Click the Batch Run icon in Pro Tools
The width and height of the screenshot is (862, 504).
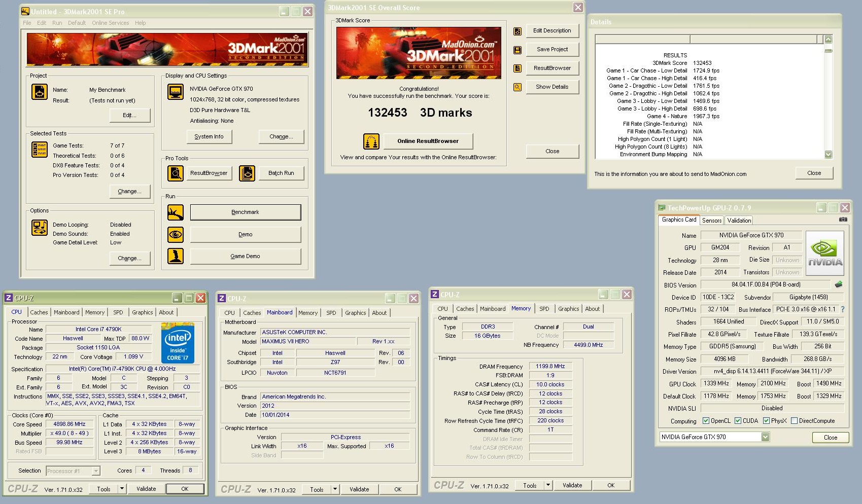pyautogui.click(x=247, y=173)
